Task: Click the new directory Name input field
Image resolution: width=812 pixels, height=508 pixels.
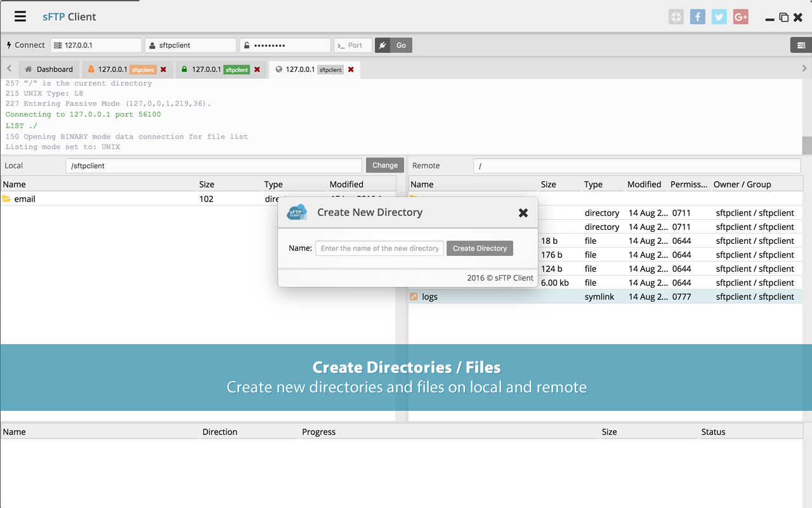Action: click(x=379, y=248)
